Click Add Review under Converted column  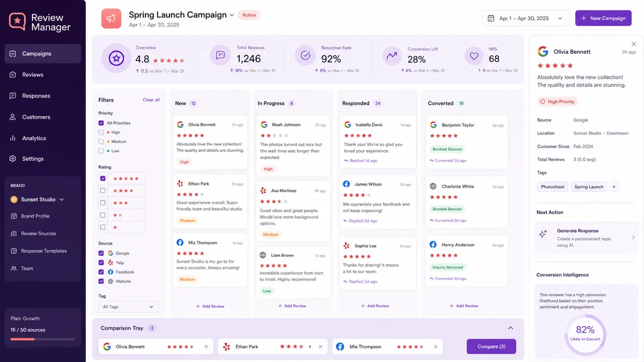(464, 306)
